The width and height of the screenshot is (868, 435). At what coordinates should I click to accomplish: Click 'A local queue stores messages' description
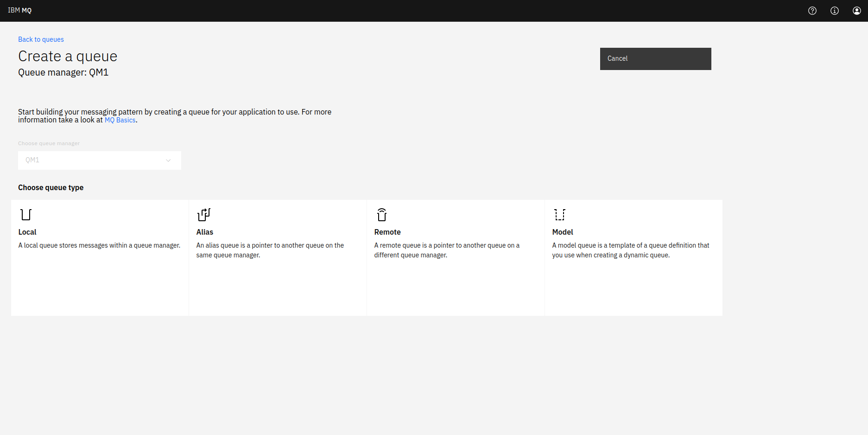(99, 245)
